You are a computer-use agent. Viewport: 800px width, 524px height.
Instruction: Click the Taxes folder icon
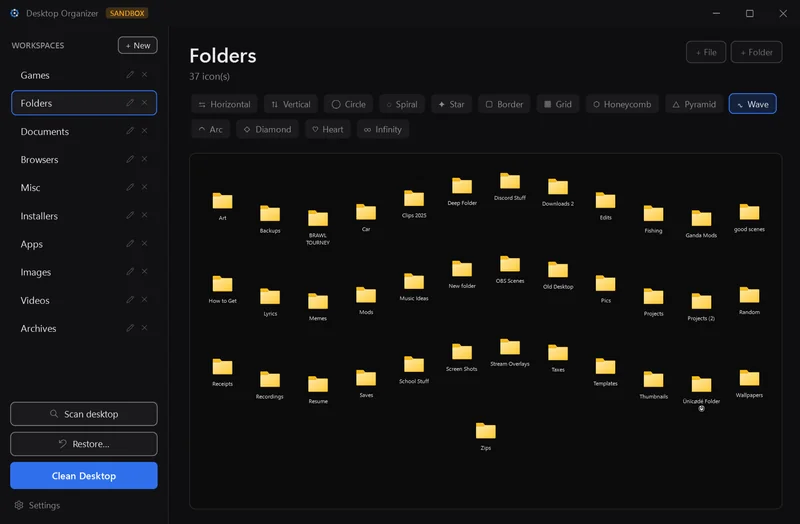558,353
